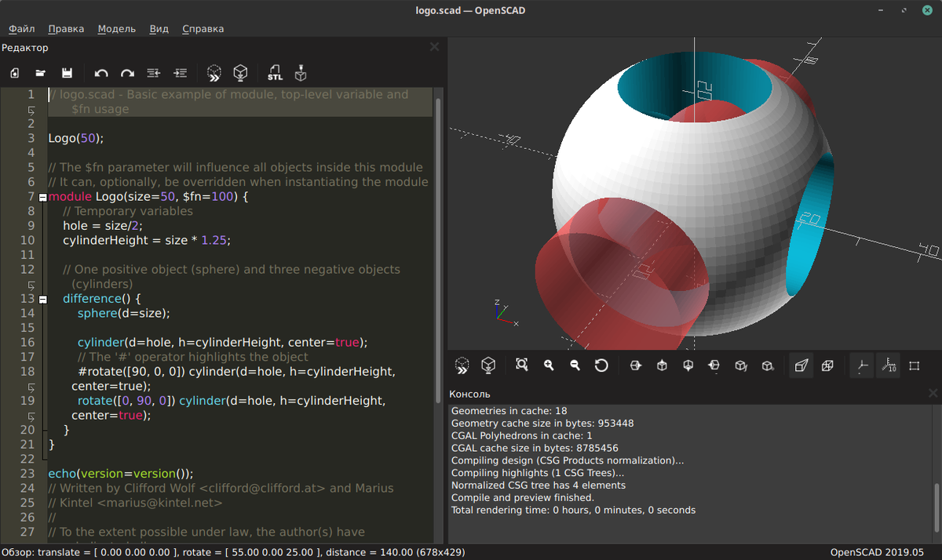Open the Вид menu
The height and width of the screenshot is (560, 942).
[x=159, y=28]
